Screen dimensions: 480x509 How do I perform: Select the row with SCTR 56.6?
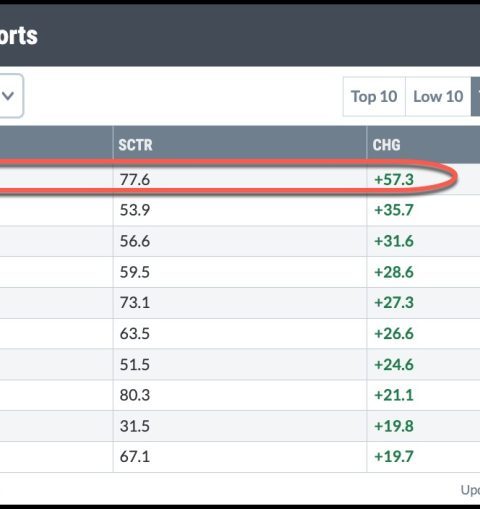click(x=240, y=241)
